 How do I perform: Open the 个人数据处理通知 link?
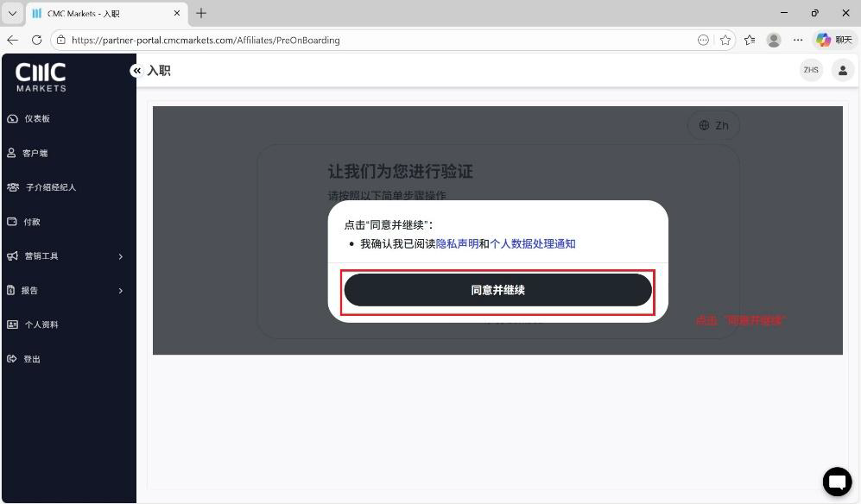click(532, 244)
